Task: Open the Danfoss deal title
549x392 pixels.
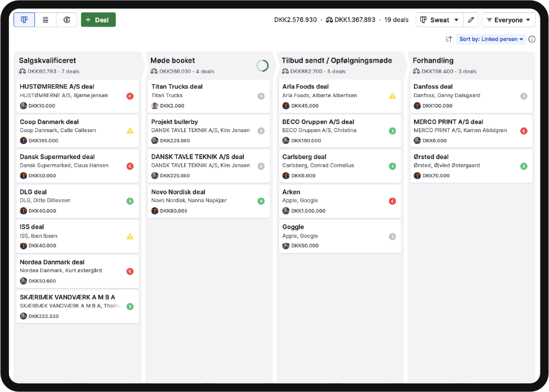Action: [433, 86]
